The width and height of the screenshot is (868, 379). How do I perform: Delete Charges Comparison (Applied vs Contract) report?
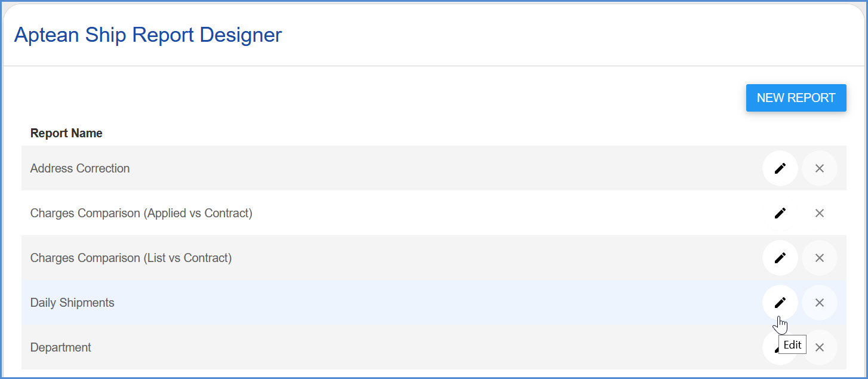click(x=819, y=213)
